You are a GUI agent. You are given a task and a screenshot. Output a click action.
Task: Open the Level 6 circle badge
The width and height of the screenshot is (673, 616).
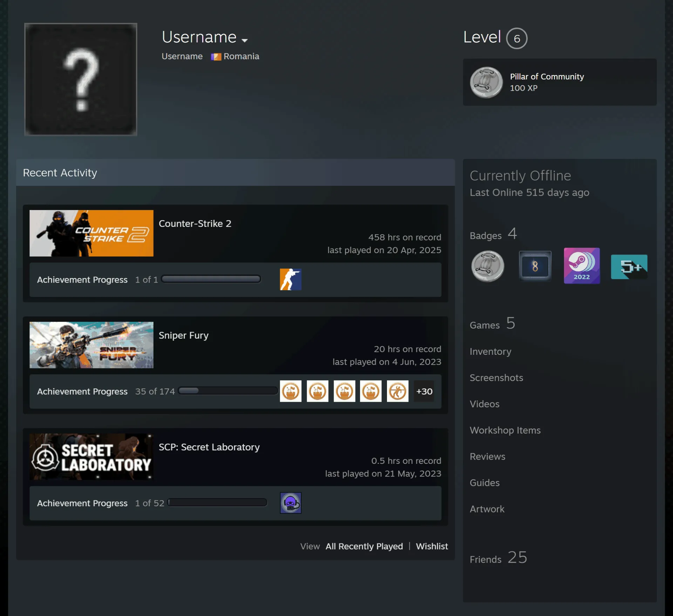pos(517,38)
